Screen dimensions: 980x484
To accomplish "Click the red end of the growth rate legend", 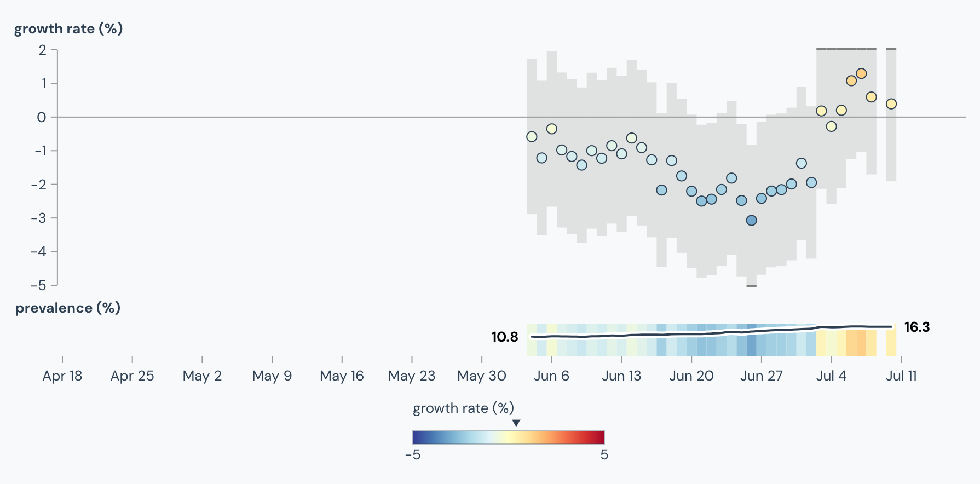I will coord(601,437).
